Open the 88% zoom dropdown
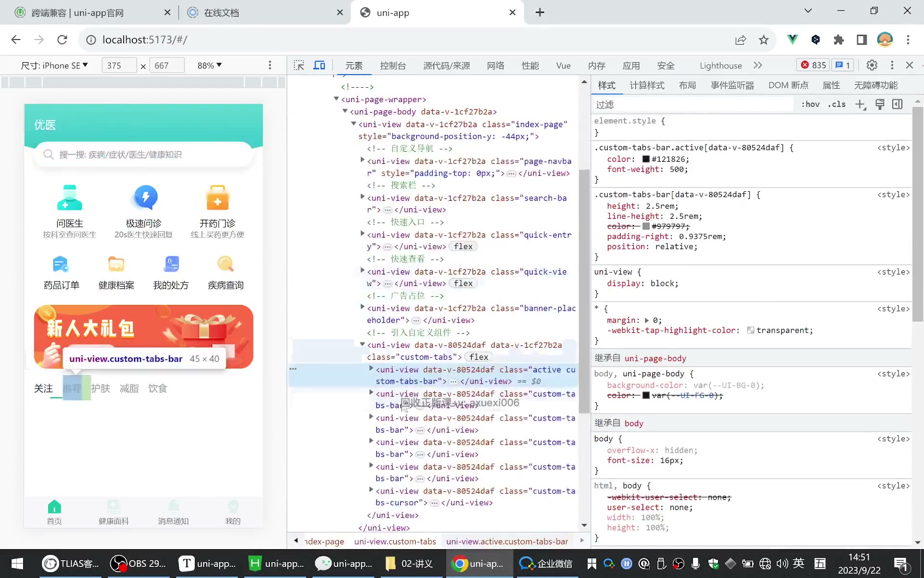Image resolution: width=924 pixels, height=578 pixels. tap(209, 66)
